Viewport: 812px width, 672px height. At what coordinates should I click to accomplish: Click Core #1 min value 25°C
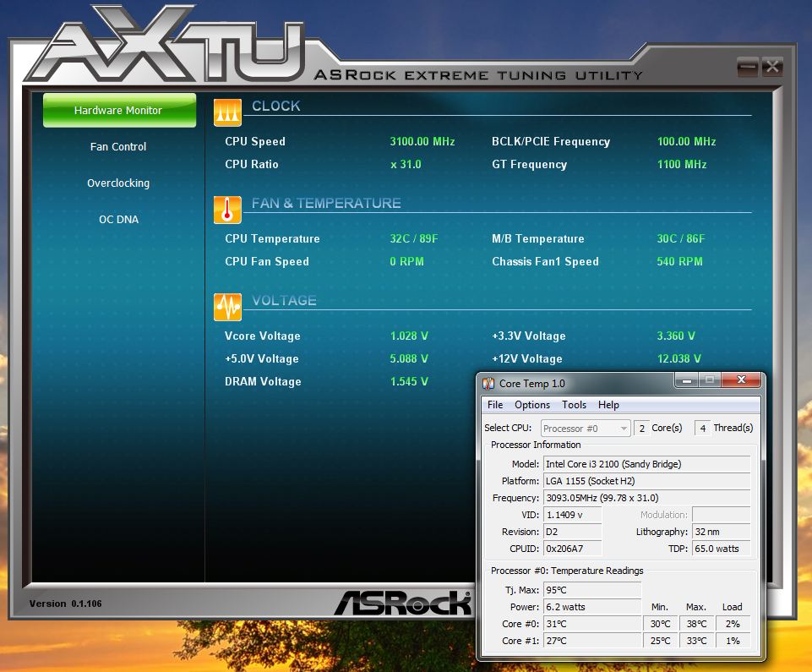[x=660, y=641]
